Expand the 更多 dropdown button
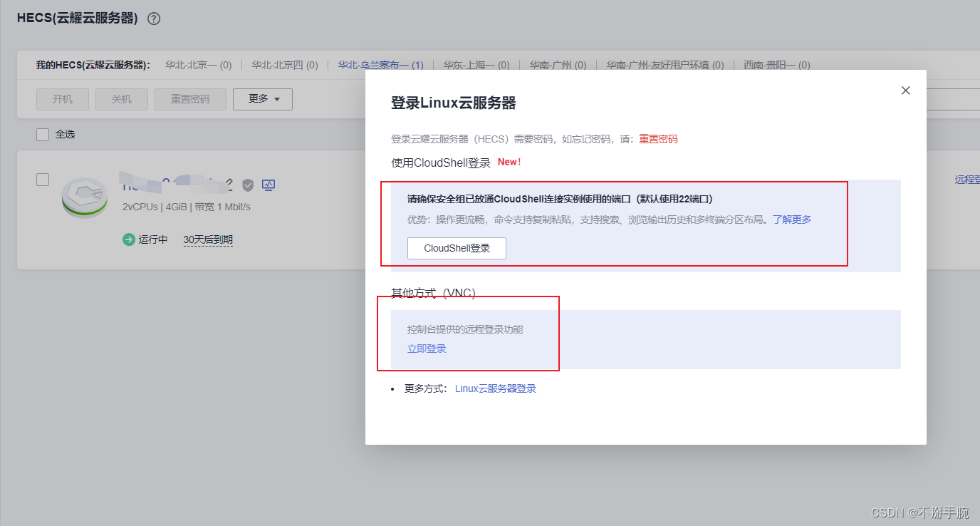980x526 pixels. pyautogui.click(x=263, y=99)
